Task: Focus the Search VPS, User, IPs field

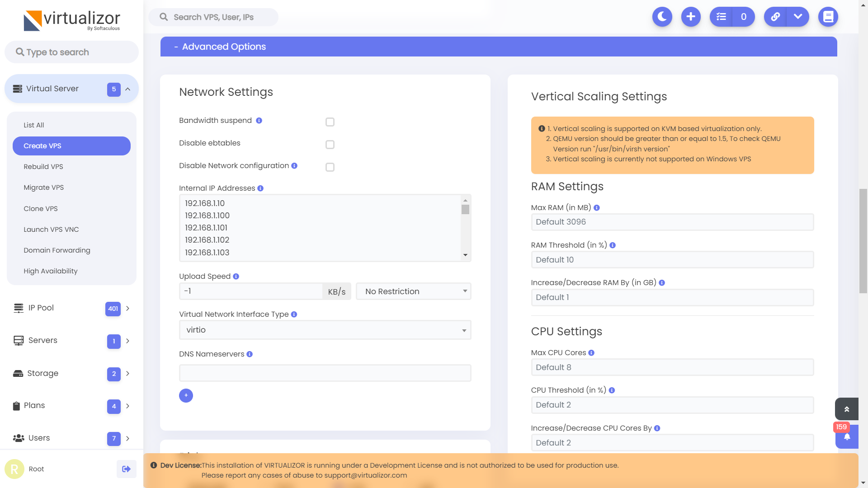Action: [x=213, y=17]
